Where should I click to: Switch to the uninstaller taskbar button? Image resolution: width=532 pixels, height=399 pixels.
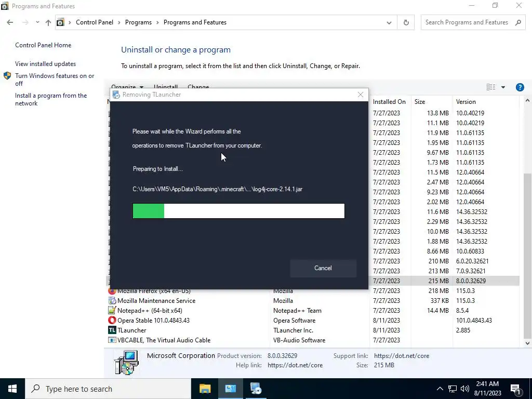[x=256, y=389]
